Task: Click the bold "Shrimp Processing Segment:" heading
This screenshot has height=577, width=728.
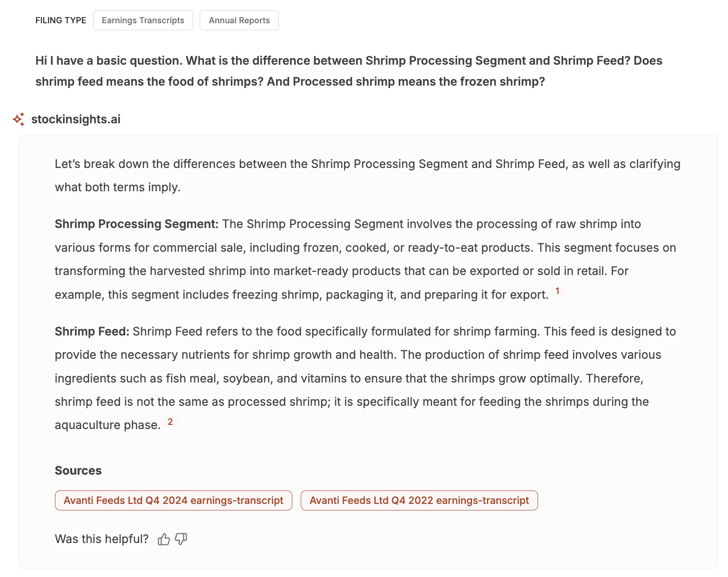Action: tap(137, 224)
